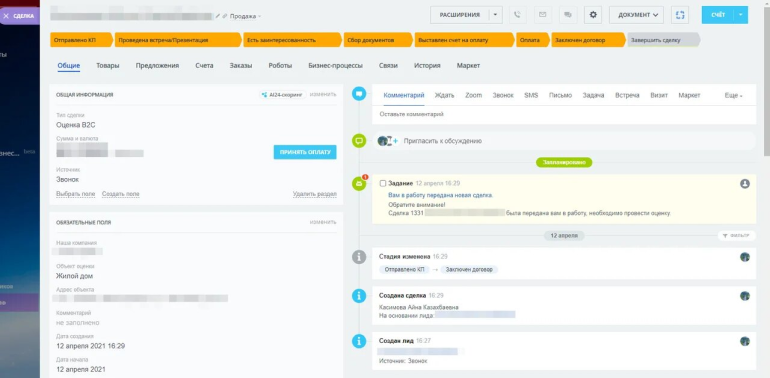The height and width of the screenshot is (378, 770).
Task: Click the green task icon with red badge
Action: 359,184
